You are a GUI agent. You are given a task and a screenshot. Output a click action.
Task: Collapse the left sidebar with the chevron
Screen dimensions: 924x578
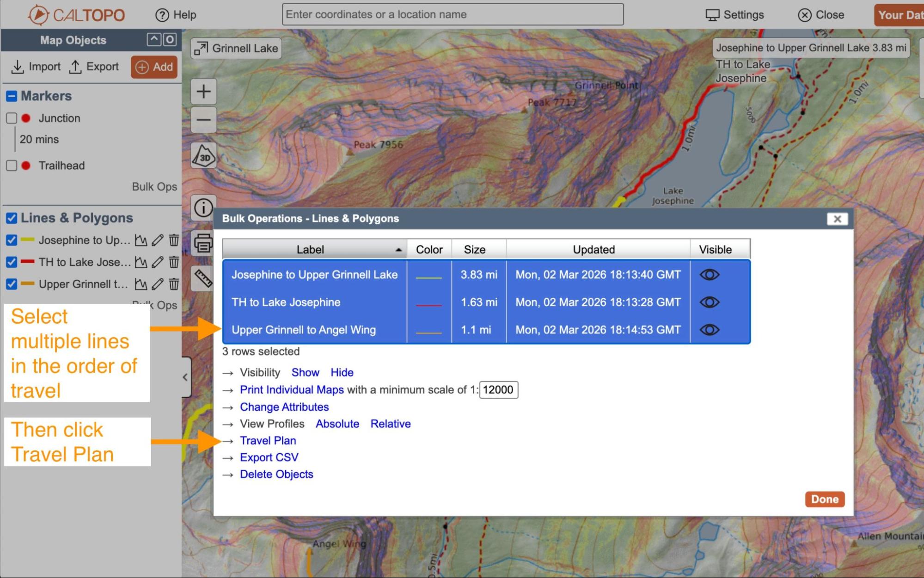coord(185,377)
